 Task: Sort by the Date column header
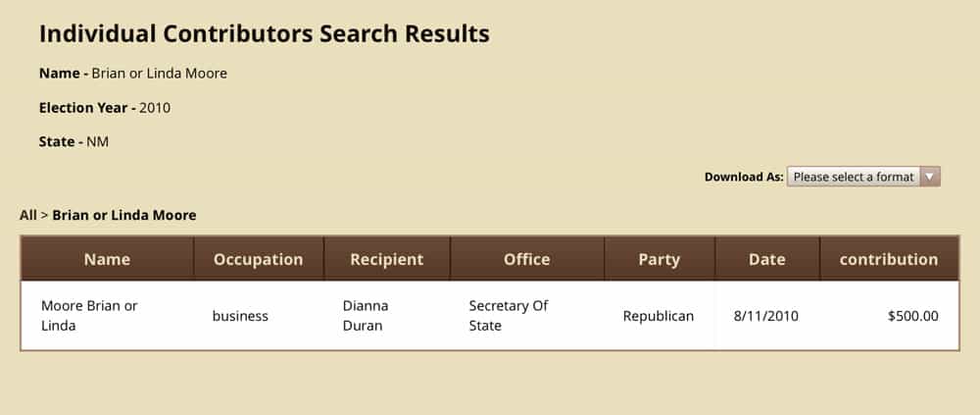click(x=766, y=260)
